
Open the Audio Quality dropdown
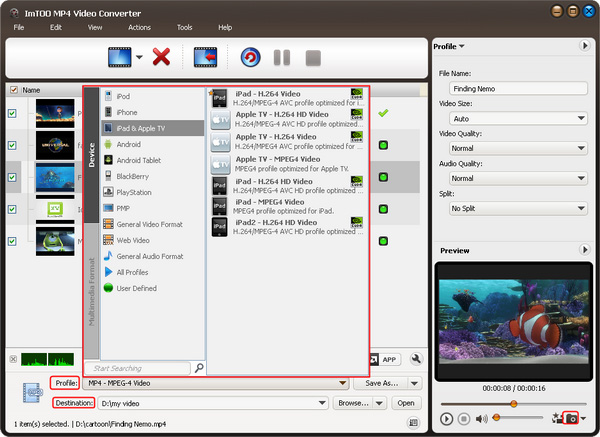coord(518,178)
